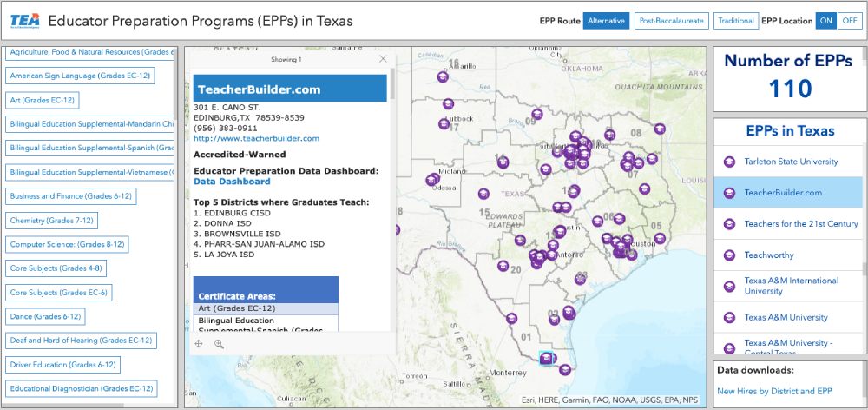Click the TEA logo in the header

pos(24,21)
